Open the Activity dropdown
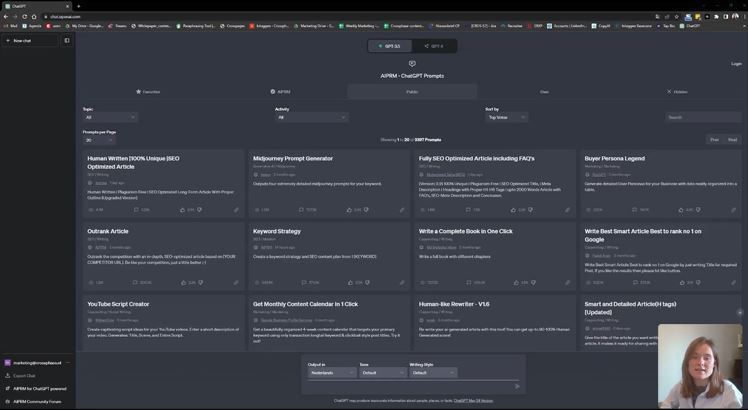The width and height of the screenshot is (748, 410). click(x=310, y=117)
